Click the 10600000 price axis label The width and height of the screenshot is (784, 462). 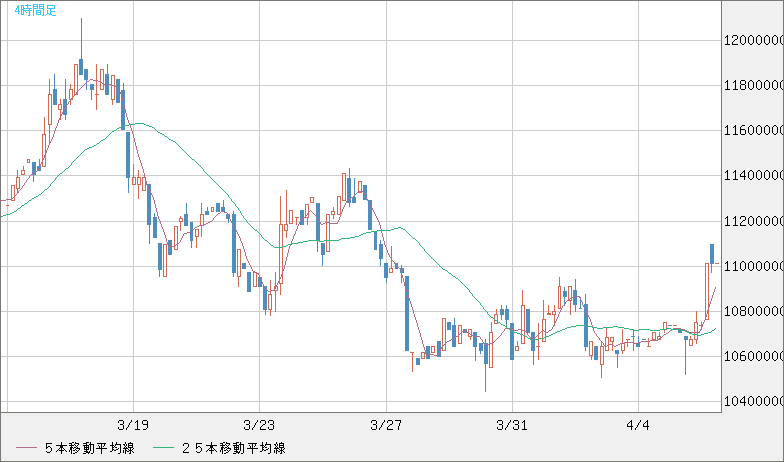coord(754,356)
